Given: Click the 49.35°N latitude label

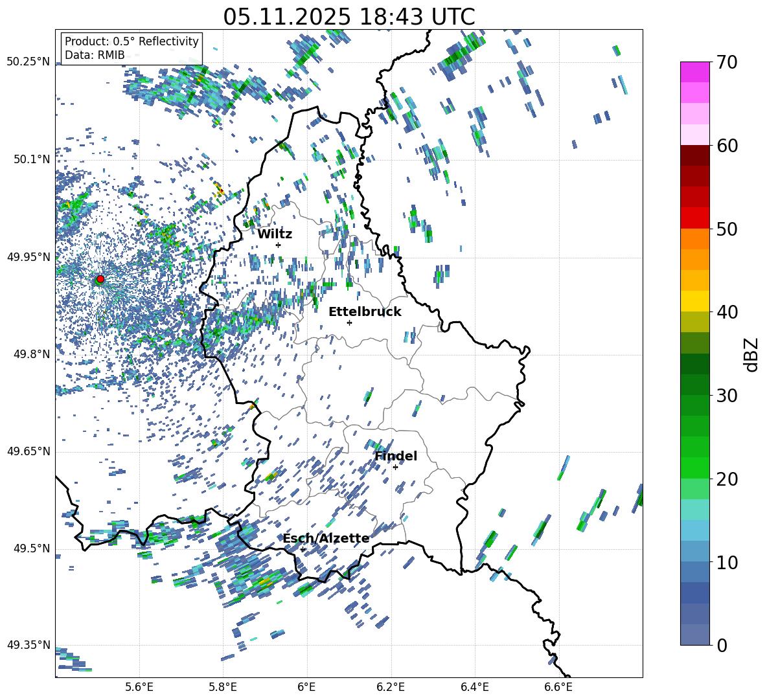Looking at the screenshot, I should (x=29, y=645).
